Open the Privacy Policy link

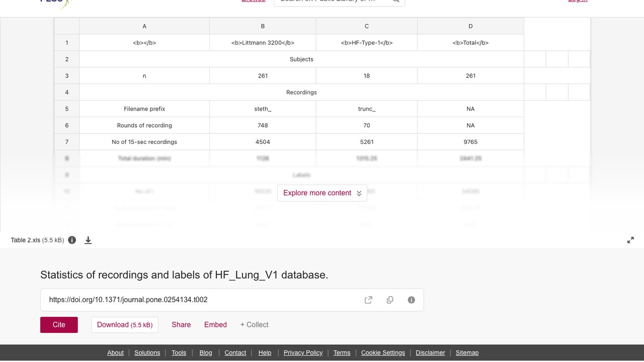click(x=303, y=352)
